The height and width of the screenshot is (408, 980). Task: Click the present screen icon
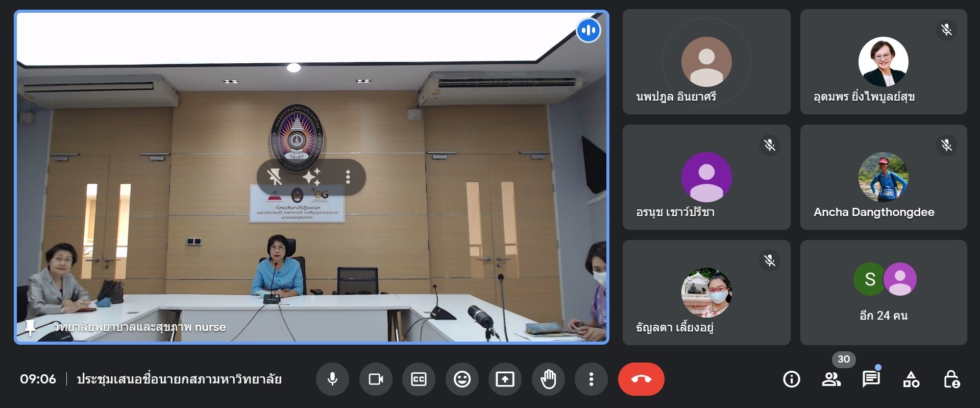point(505,379)
